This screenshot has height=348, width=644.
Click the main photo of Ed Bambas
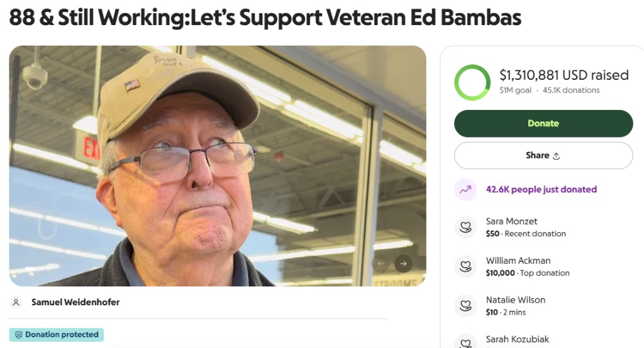(x=218, y=166)
